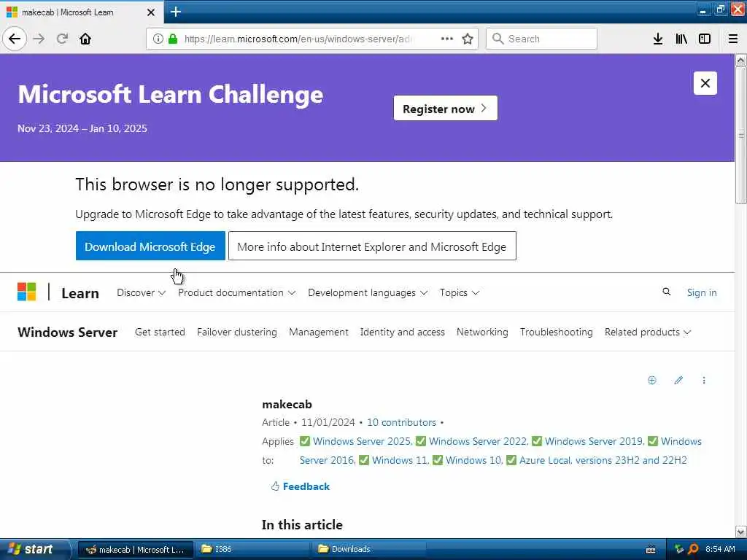Click the green padlock security icon
Viewport: 747px width, 560px height.
(173, 39)
